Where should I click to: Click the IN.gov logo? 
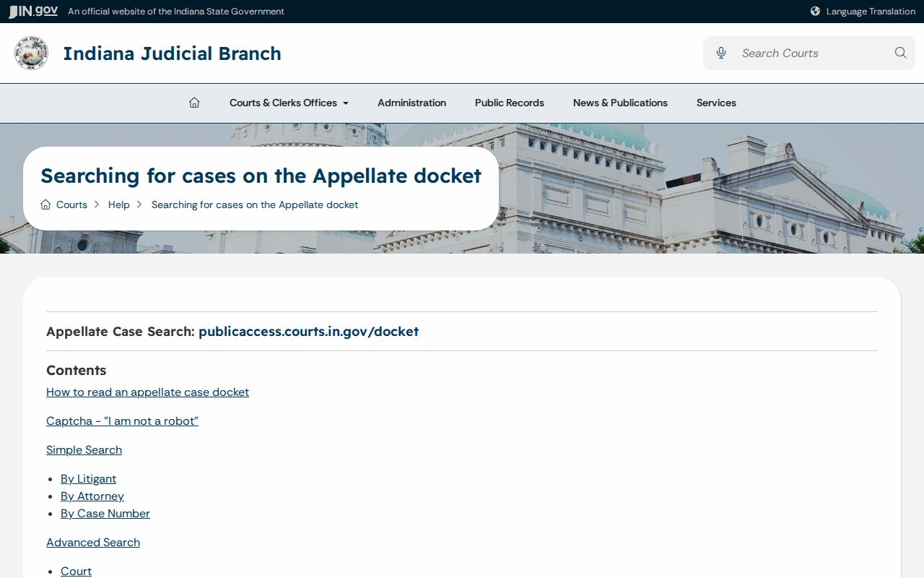(33, 11)
